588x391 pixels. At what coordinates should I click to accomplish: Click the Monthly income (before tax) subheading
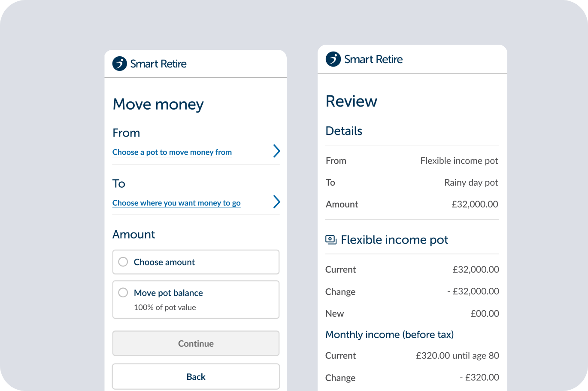click(389, 334)
